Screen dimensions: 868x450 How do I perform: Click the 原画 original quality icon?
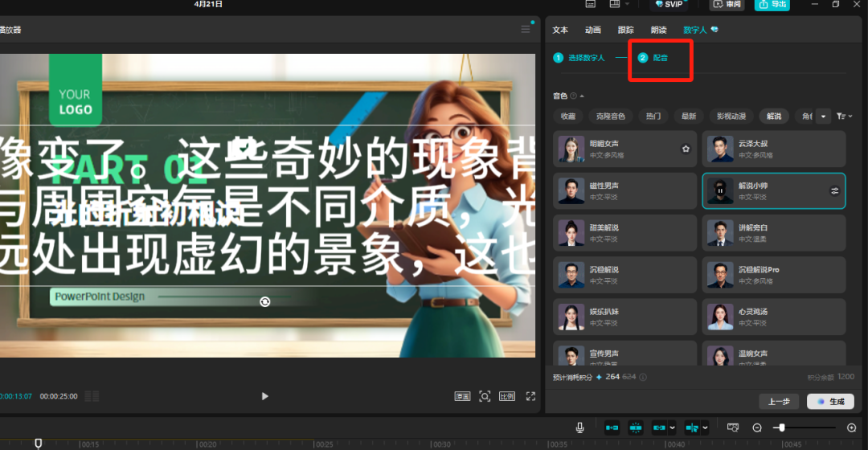[x=462, y=396]
